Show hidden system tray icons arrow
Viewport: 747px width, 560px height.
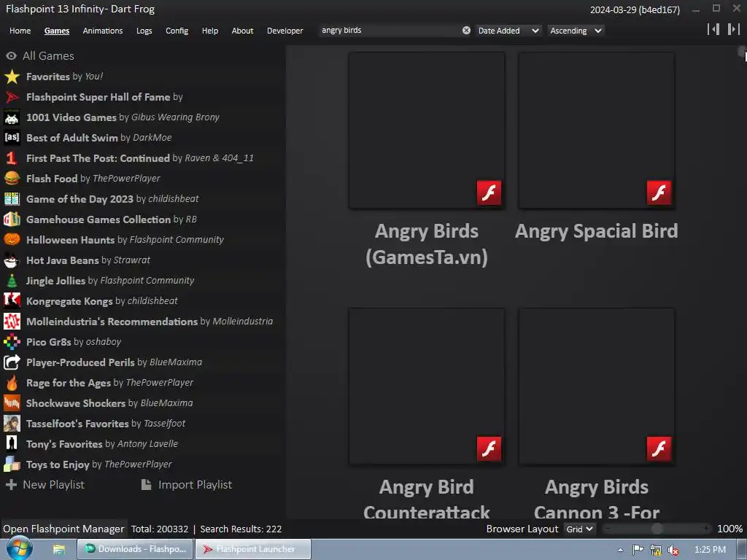[620, 550]
